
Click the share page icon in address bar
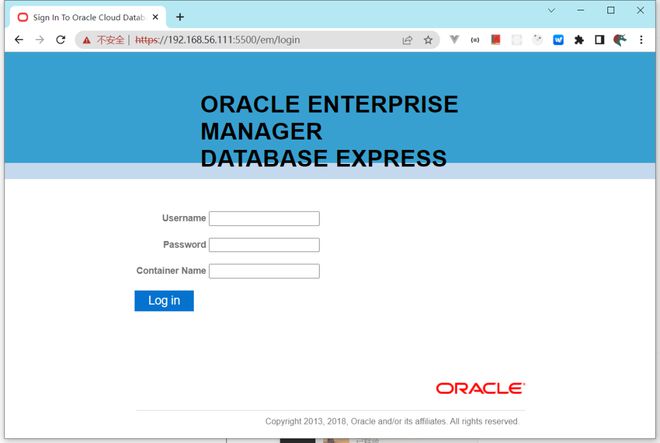pyautogui.click(x=407, y=40)
